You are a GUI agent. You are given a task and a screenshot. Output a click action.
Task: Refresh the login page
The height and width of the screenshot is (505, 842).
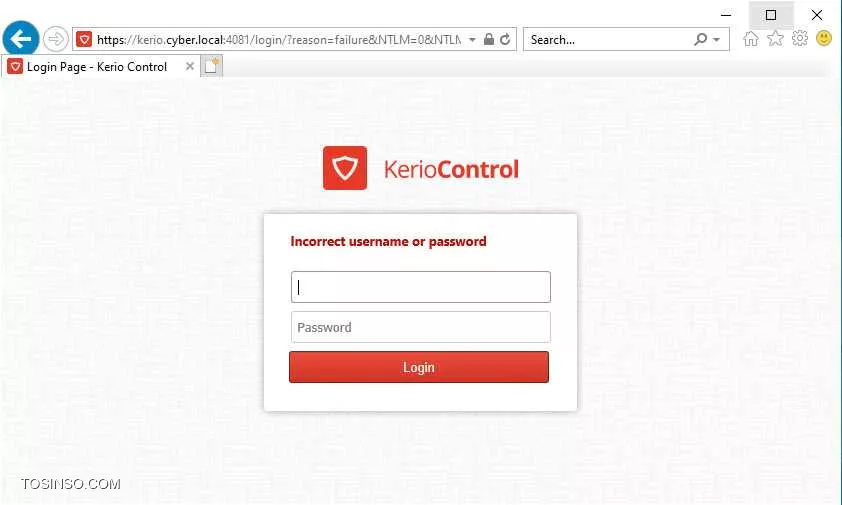[505, 39]
